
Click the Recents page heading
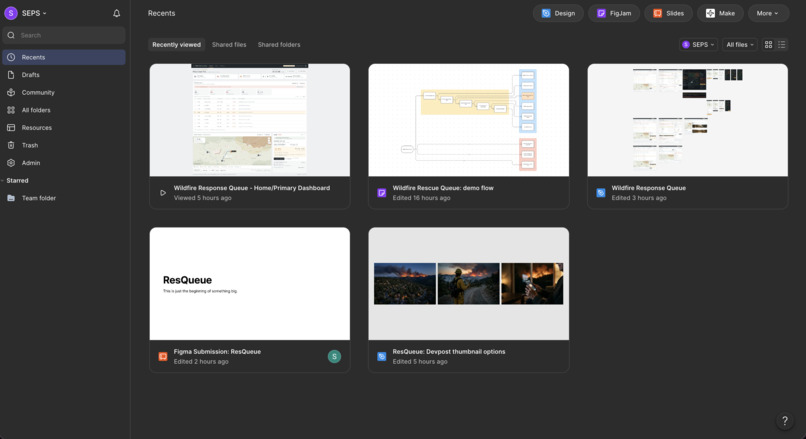click(x=161, y=13)
